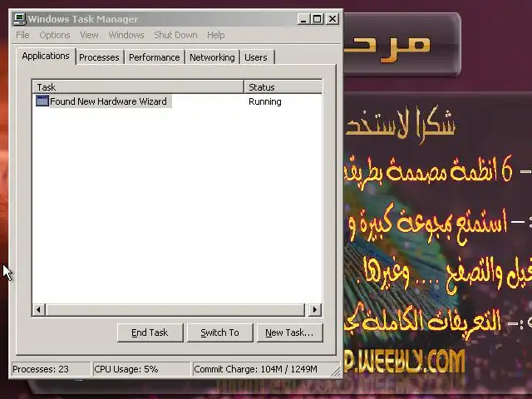Open the Shut Down menu

pos(175,35)
